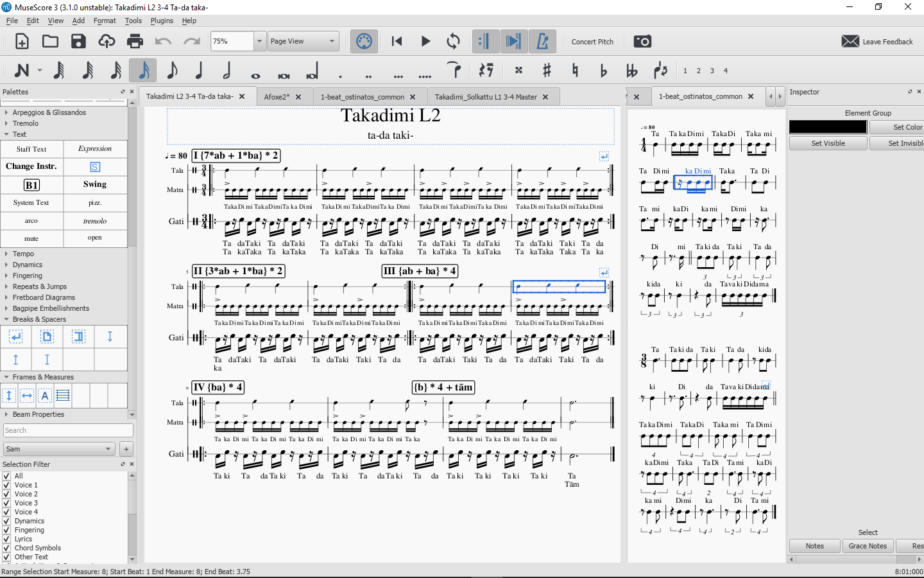
Task: Open the Sam workspace dropdown
Action: coord(59,449)
